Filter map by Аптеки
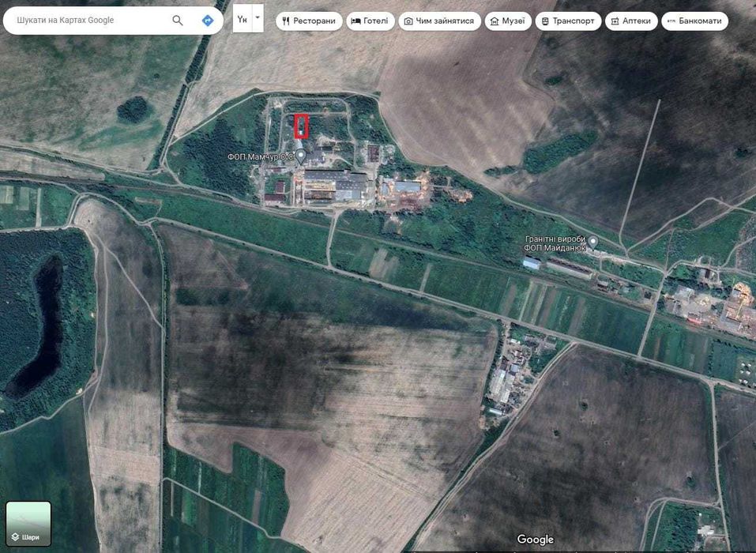756x553 pixels. [x=630, y=21]
